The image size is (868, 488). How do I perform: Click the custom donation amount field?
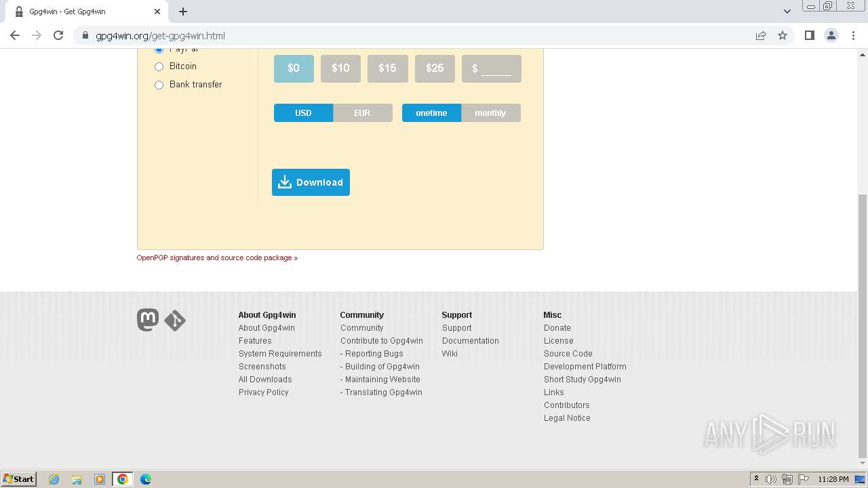click(492, 68)
